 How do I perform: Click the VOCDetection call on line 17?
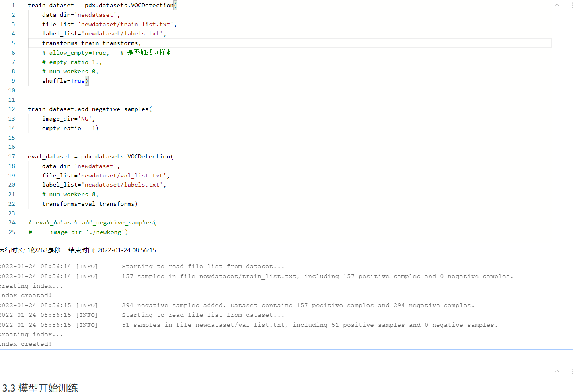click(149, 156)
